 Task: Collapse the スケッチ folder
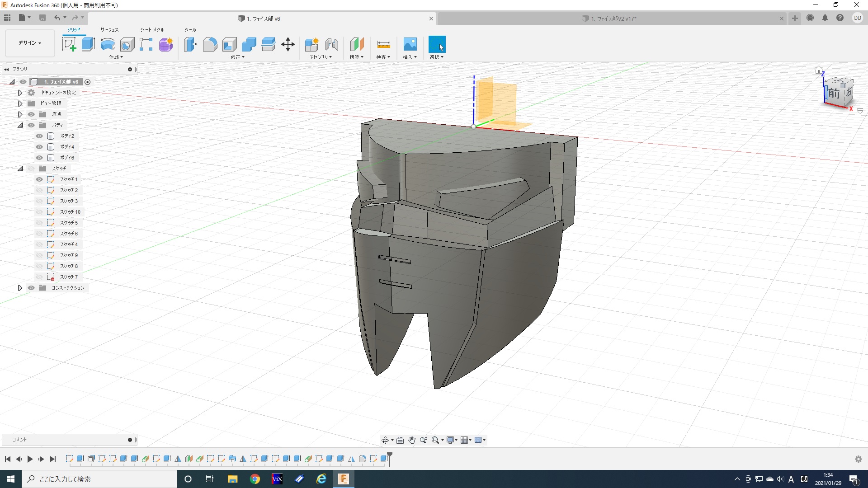pos(20,169)
